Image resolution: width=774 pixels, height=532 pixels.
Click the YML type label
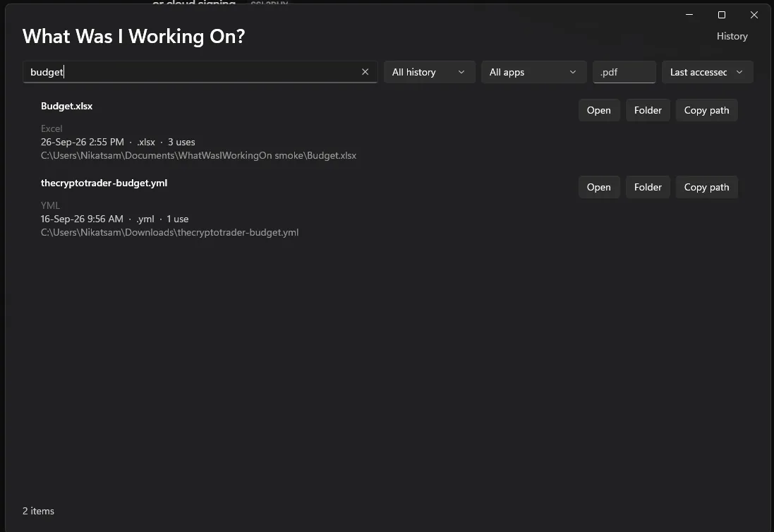click(x=50, y=206)
